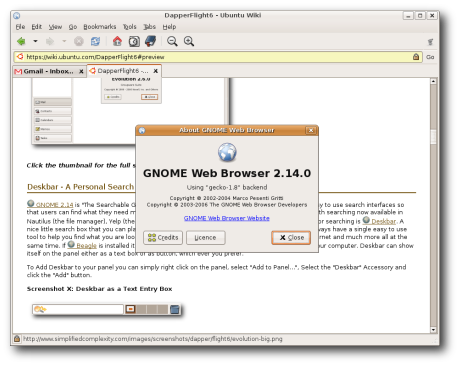Click the Credits button

point(163,237)
